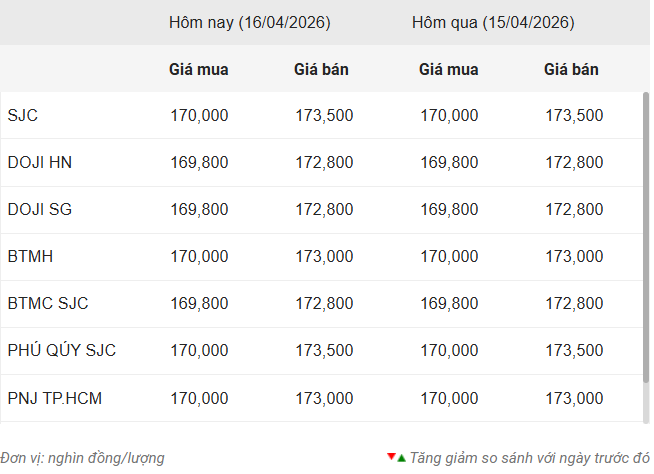Screen dimensions: 654x474
Task: Select the PHÚ QUÝ SJC row label
Action: (x=61, y=350)
